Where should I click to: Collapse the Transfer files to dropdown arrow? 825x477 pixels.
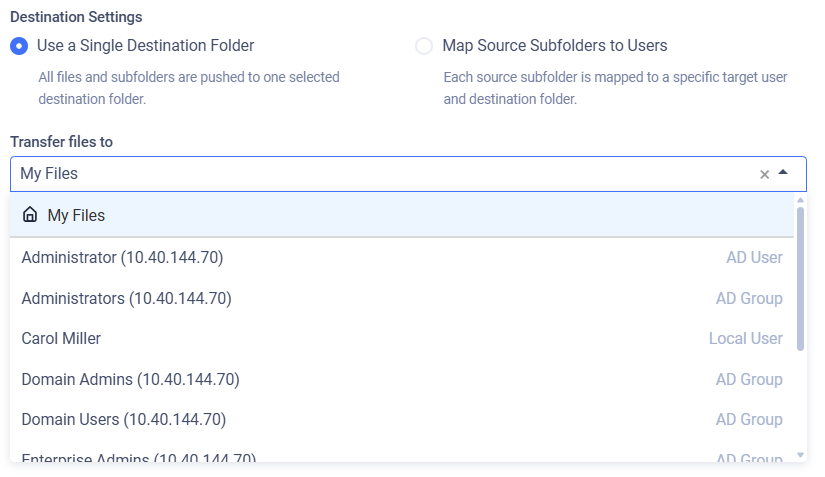783,172
